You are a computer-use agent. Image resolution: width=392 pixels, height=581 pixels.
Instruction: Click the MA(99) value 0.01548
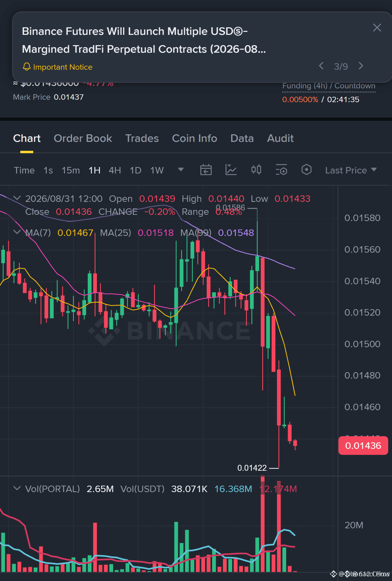coord(236,233)
